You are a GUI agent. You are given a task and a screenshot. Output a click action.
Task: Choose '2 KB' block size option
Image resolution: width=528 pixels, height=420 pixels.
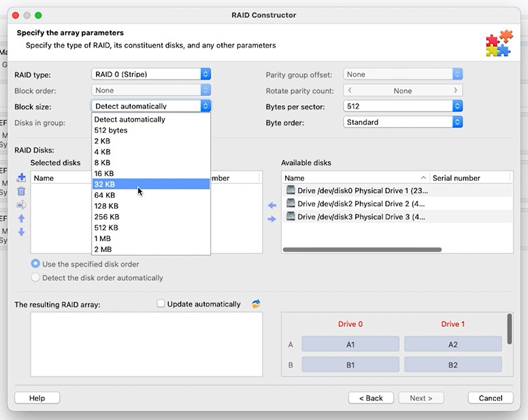pyautogui.click(x=151, y=141)
